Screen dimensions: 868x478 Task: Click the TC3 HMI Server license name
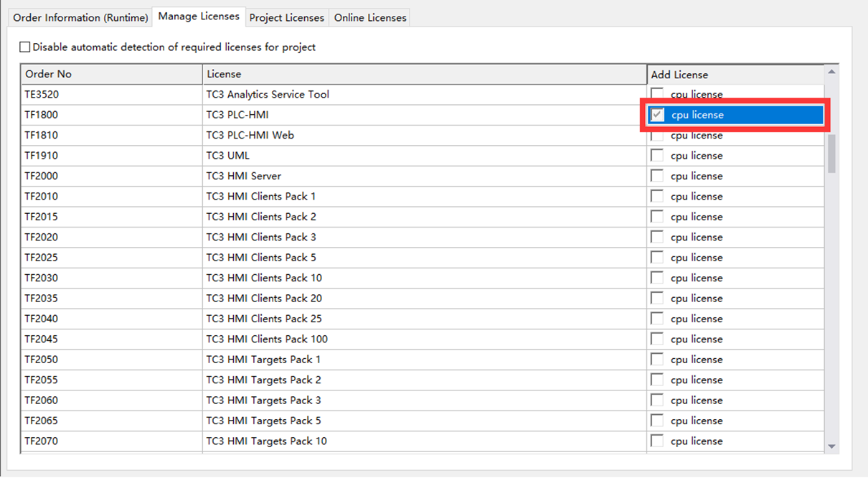tap(244, 176)
